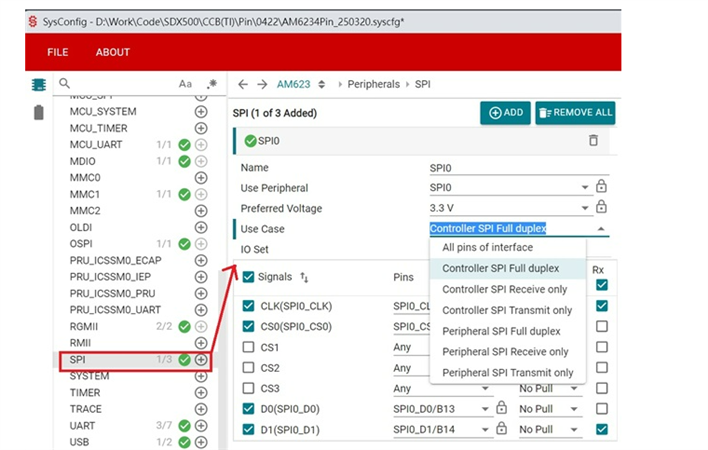
Task: Add another SPI instance with plus
Action: (201, 360)
